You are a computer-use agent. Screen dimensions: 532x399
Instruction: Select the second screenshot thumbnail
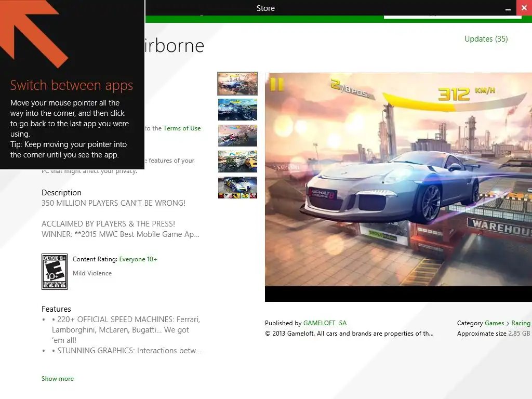237,110
